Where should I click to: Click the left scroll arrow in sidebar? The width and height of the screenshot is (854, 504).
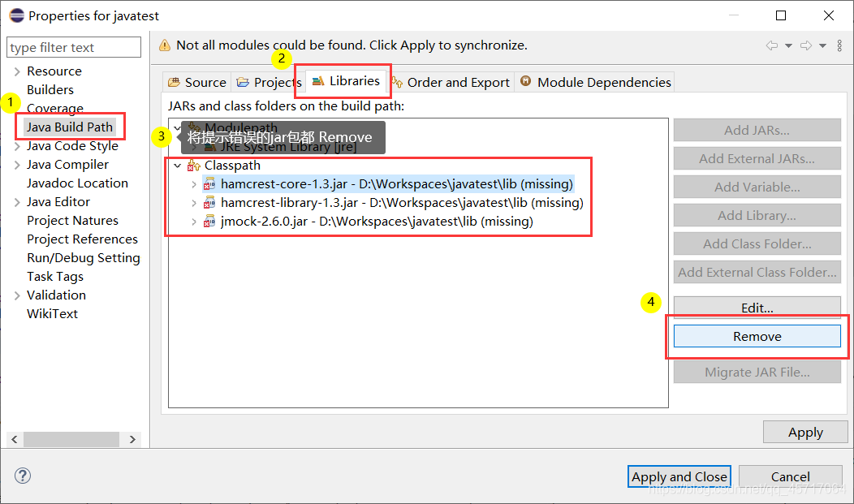(x=15, y=439)
